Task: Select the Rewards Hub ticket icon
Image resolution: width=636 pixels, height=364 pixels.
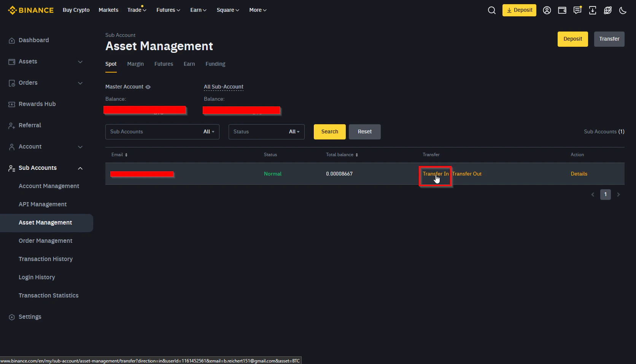Action: [11, 104]
